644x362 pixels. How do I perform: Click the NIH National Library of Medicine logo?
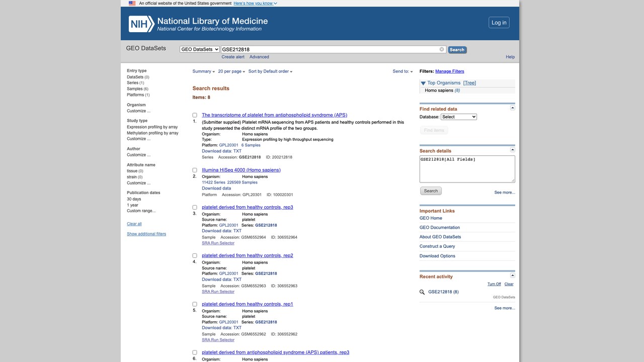coord(198,24)
